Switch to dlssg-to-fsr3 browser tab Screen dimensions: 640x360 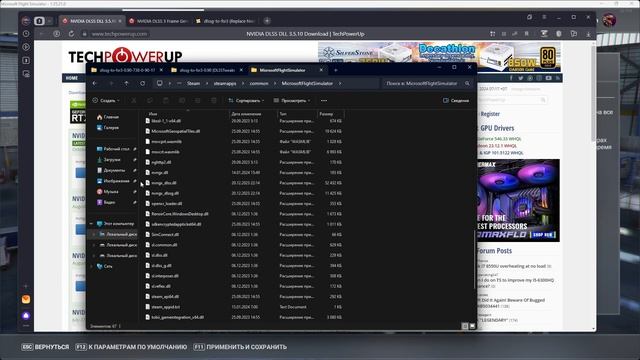pos(225,21)
